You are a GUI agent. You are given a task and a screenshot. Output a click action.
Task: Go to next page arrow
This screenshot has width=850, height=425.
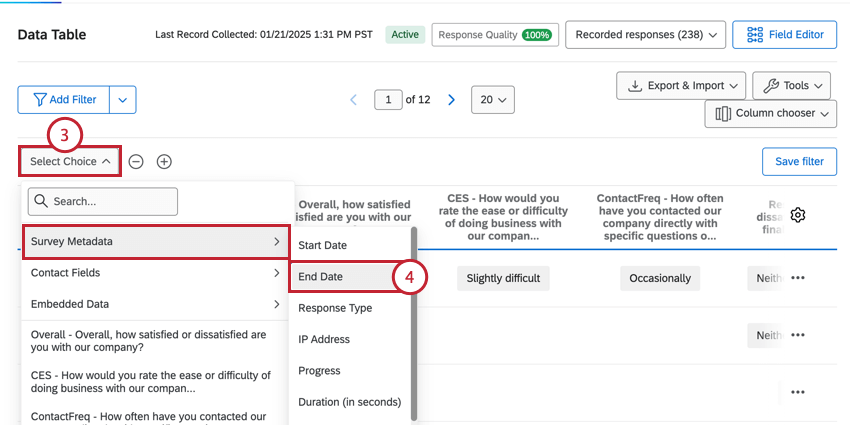click(x=452, y=100)
